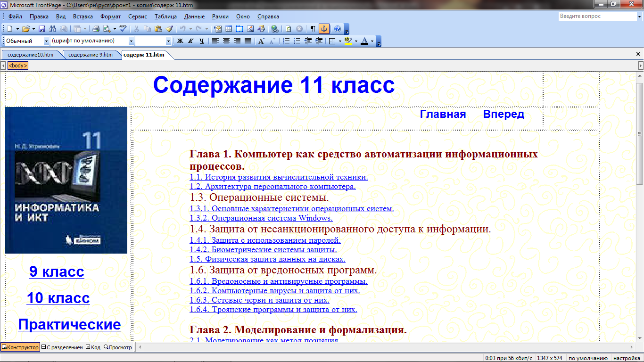The width and height of the screenshot is (644, 362).
Task: Open the Рамки menu
Action: [x=220, y=16]
